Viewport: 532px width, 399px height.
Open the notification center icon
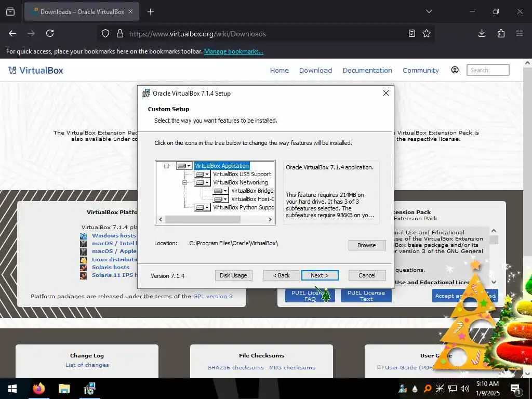pos(515,389)
